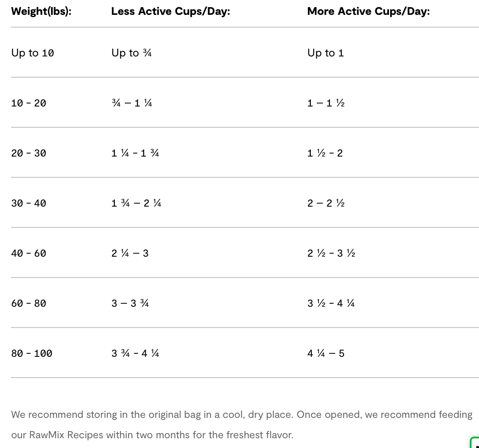Click the '1 – 1 ½' more active value
The image size is (479, 448).
click(326, 103)
